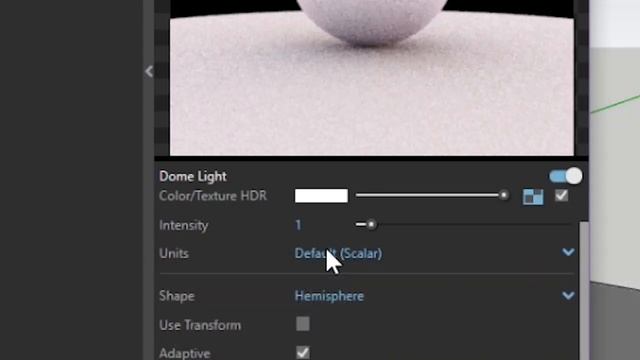
Task: Toggle the HDR texture enable checkbox
Action: pos(562,196)
